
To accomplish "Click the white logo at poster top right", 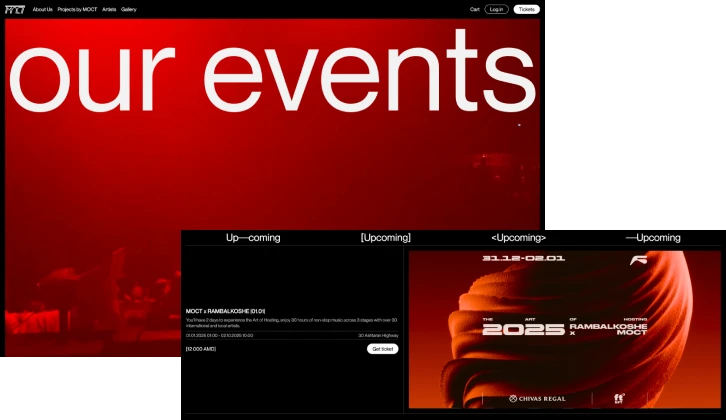I will pos(638,259).
